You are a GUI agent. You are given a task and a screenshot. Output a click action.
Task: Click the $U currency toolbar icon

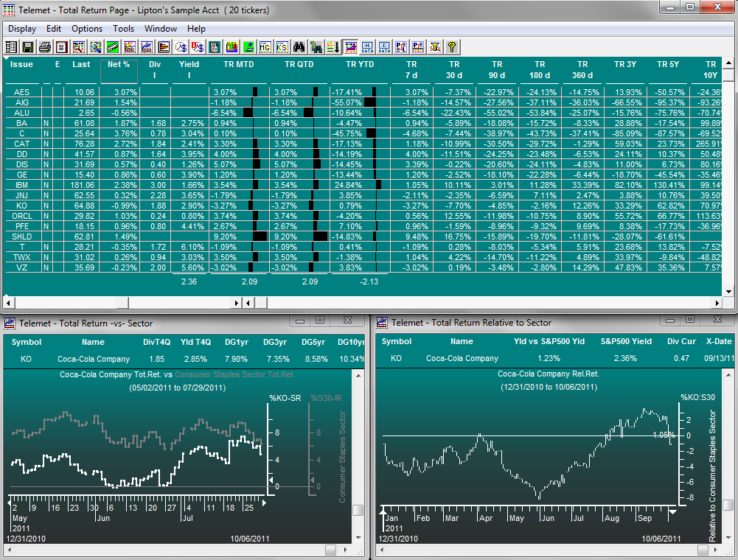pos(197,46)
